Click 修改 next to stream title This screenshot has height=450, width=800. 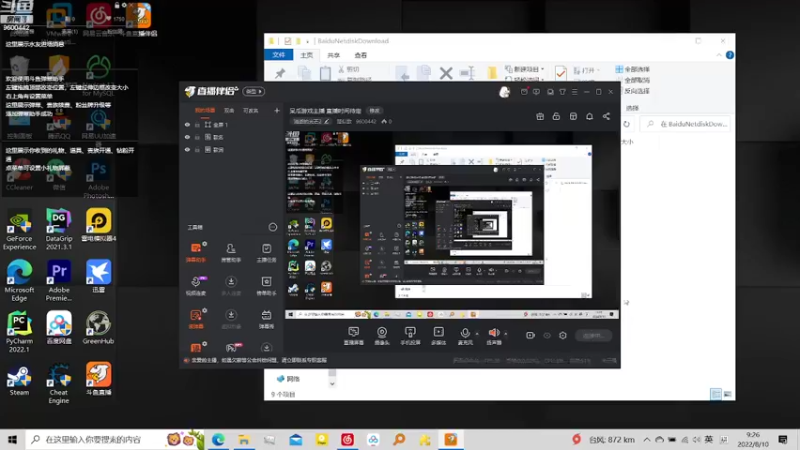374,111
